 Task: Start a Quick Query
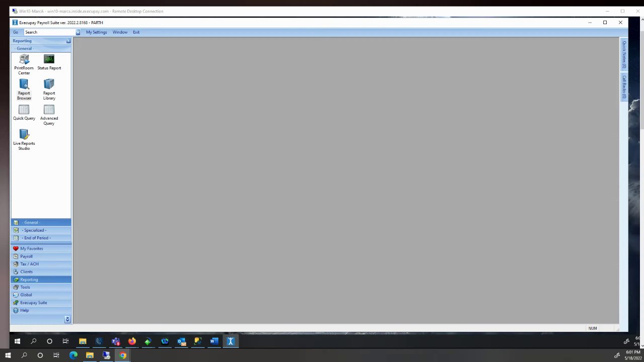(x=24, y=113)
